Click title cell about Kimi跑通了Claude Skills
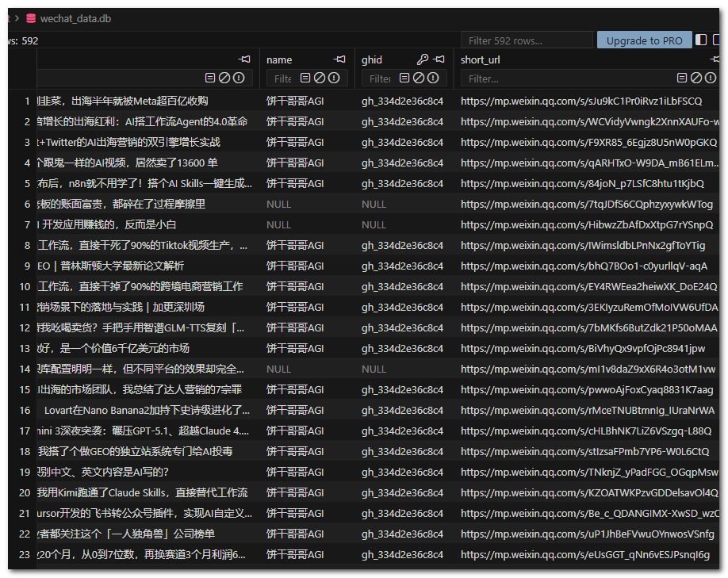 [x=143, y=492]
